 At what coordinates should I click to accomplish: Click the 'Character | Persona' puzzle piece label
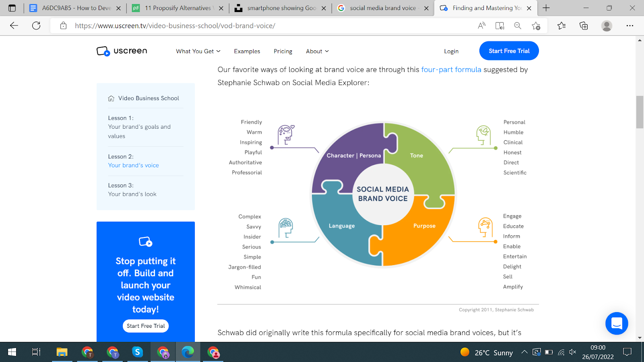click(354, 156)
